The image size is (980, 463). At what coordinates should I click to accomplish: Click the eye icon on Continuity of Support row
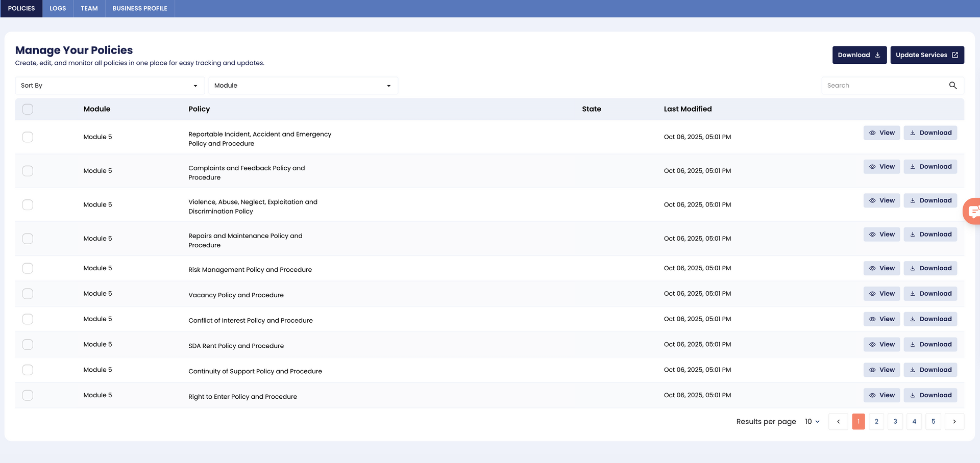tap(872, 370)
